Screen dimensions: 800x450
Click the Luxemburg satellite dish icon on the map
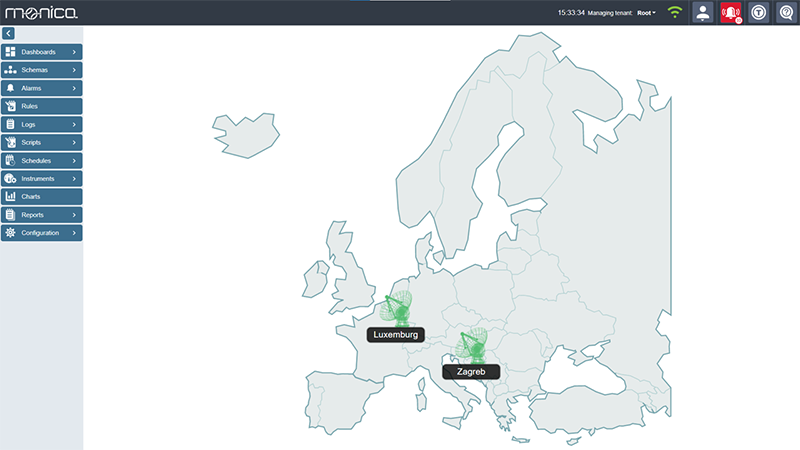(x=398, y=309)
